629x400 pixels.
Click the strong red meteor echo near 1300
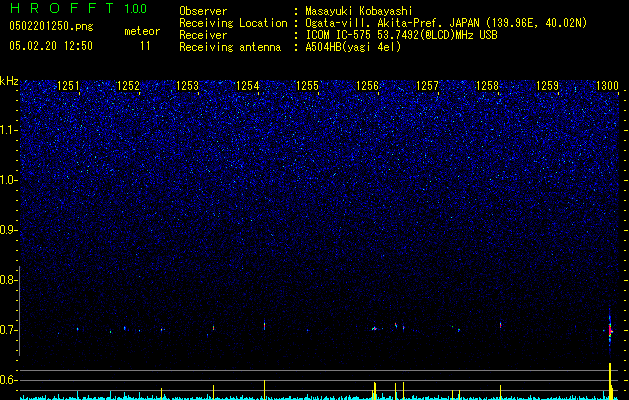(x=610, y=331)
